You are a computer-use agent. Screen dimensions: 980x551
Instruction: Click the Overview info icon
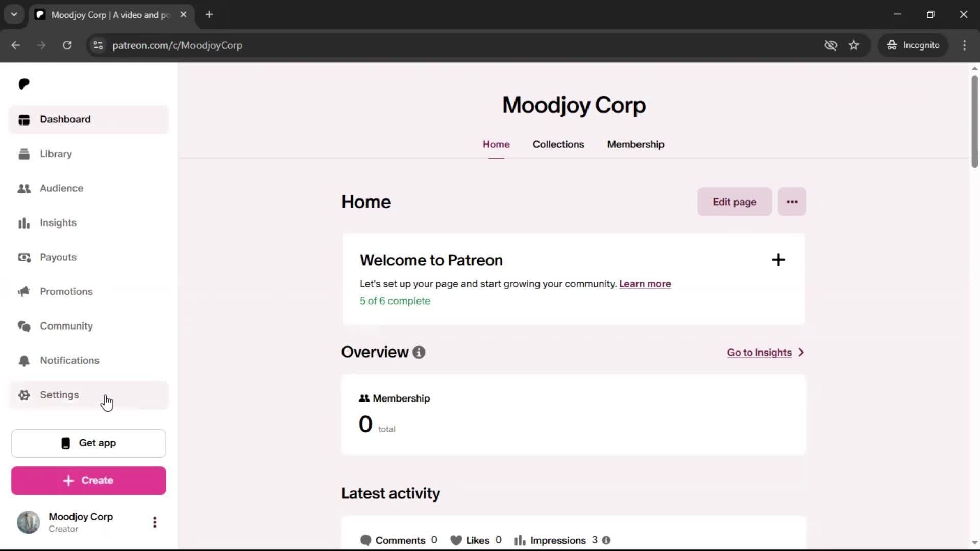419,353
